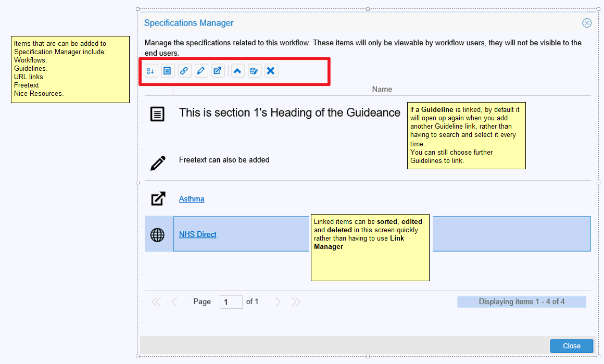Go to the previous page arrow

tap(174, 302)
